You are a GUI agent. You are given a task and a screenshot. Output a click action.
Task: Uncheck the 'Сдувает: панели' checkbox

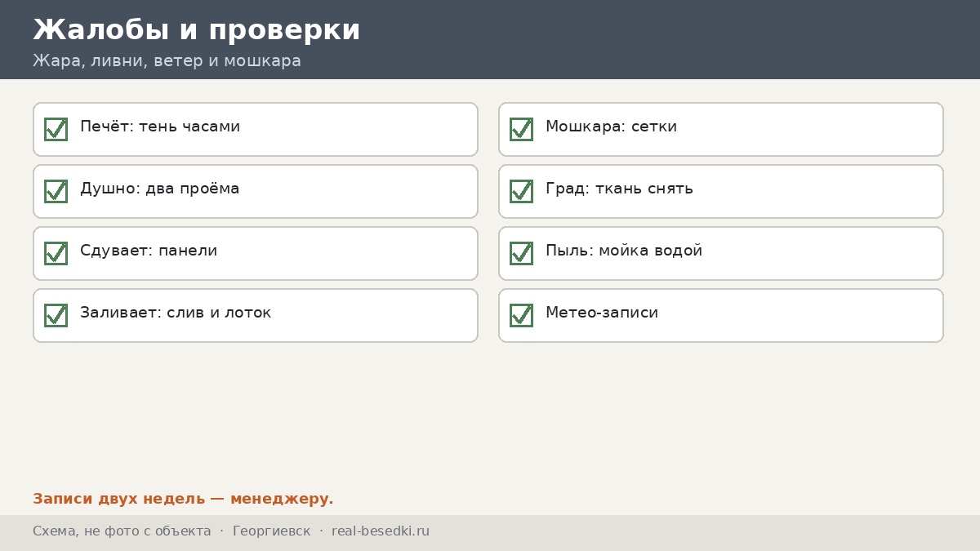56,253
